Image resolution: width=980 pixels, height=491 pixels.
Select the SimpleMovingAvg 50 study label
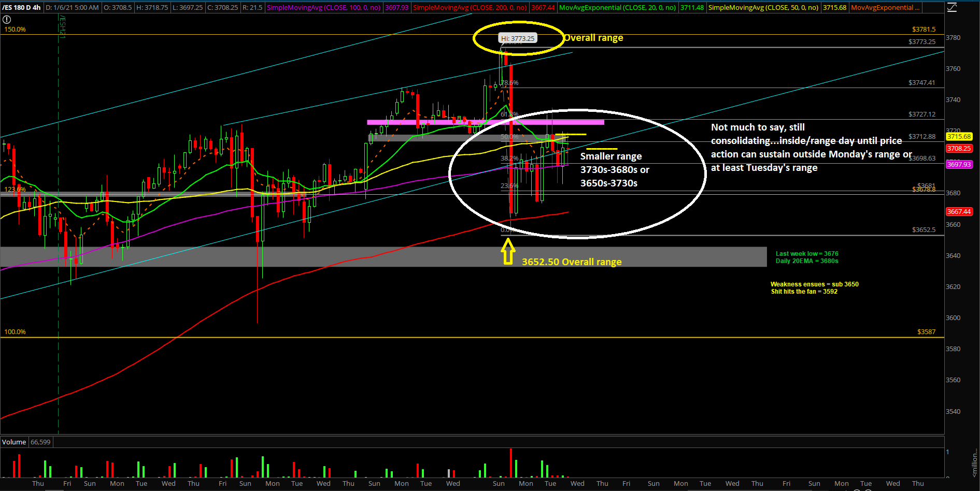click(763, 7)
